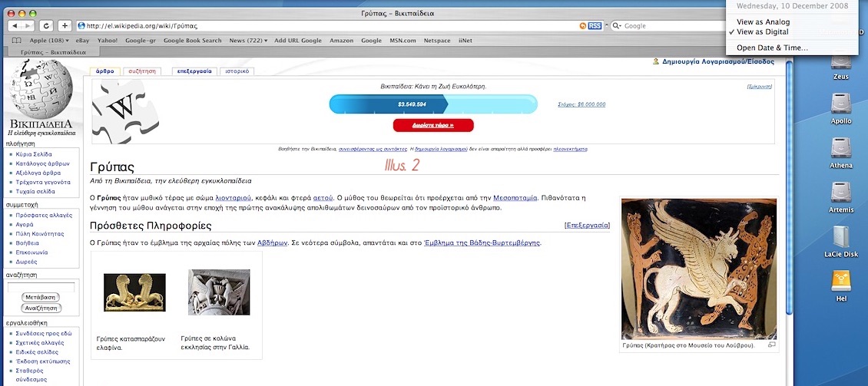Open the golden griffins thumbnail
Image resolution: width=868 pixels, height=386 pixels.
[134, 292]
